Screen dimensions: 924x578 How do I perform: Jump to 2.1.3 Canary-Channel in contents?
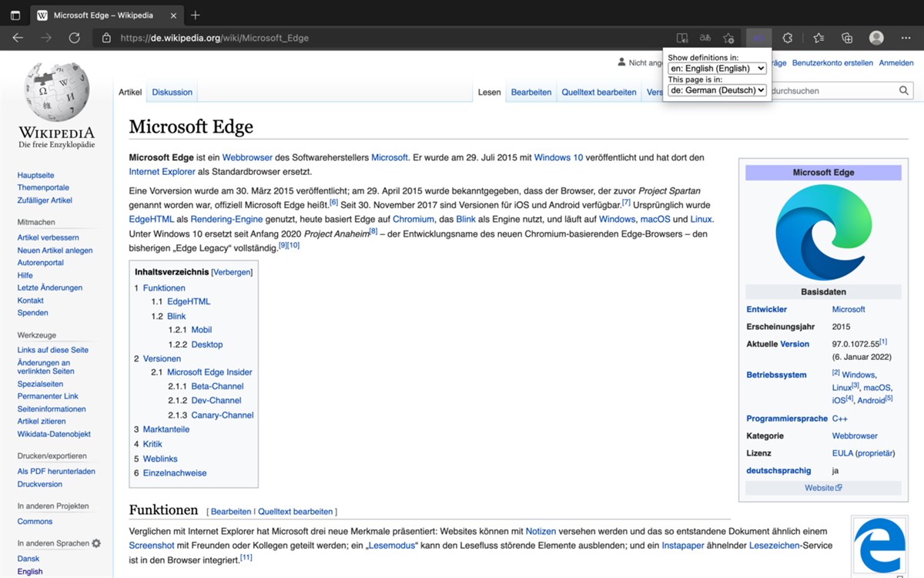click(211, 415)
